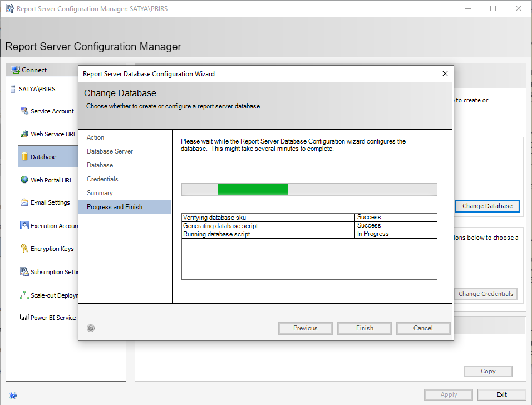The image size is (532, 405).
Task: Open Web Portal URL settings
Action: pos(24,180)
